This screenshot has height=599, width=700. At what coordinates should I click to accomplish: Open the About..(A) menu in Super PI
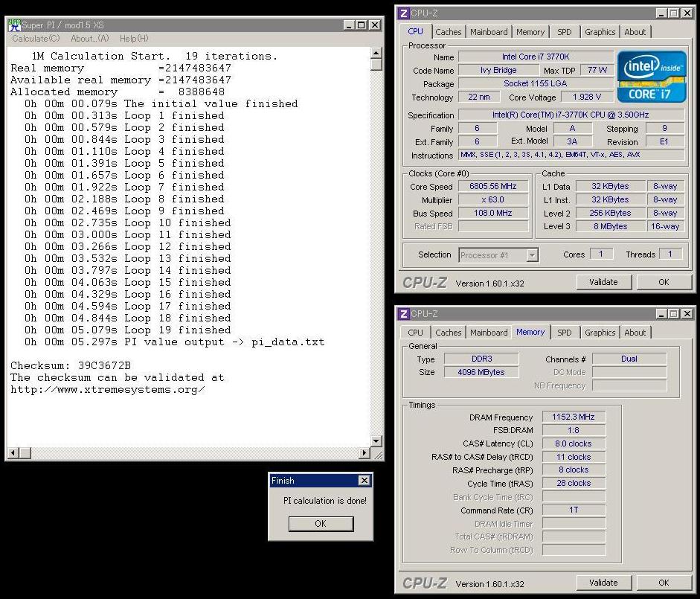point(89,39)
